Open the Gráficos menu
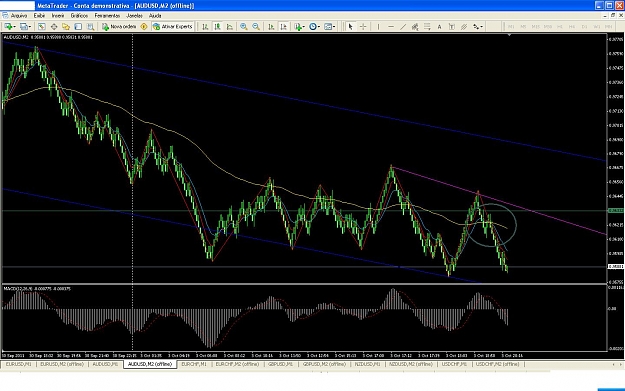 79,16
